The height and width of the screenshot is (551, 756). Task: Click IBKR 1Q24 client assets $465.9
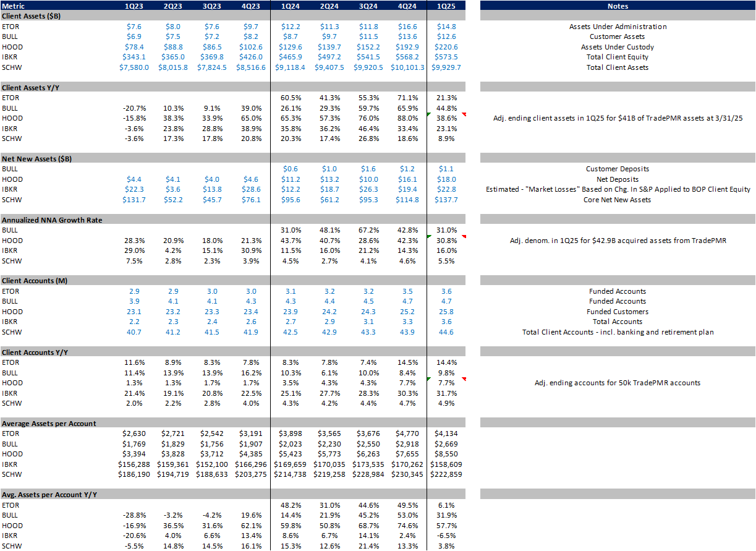291,57
